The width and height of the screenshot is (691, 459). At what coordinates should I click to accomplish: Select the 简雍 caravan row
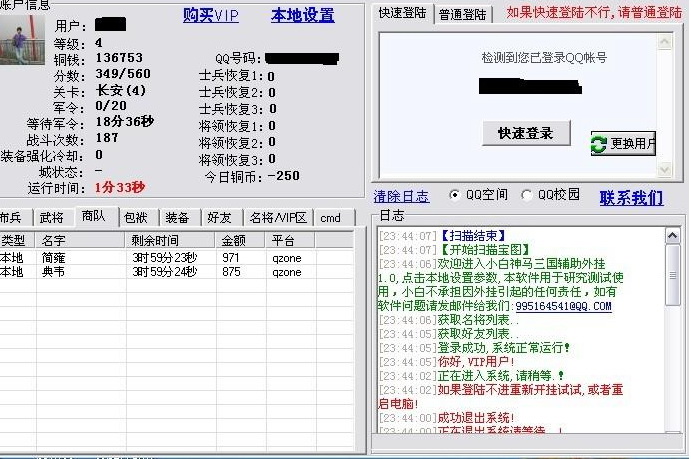tap(176, 258)
